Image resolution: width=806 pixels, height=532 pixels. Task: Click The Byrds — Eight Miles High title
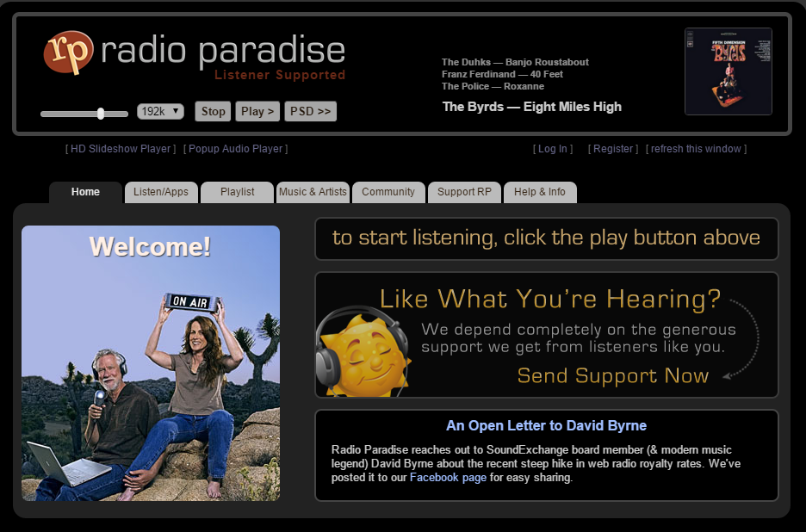pyautogui.click(x=532, y=107)
